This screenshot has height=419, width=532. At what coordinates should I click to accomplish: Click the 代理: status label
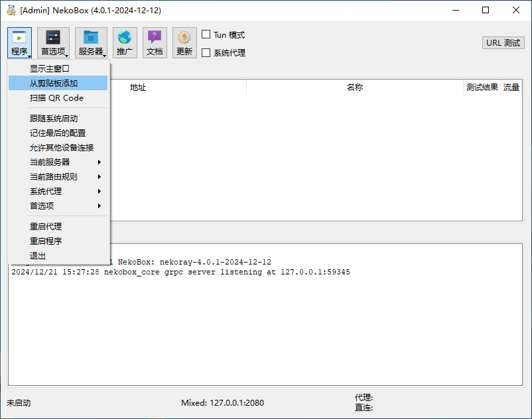click(x=364, y=397)
